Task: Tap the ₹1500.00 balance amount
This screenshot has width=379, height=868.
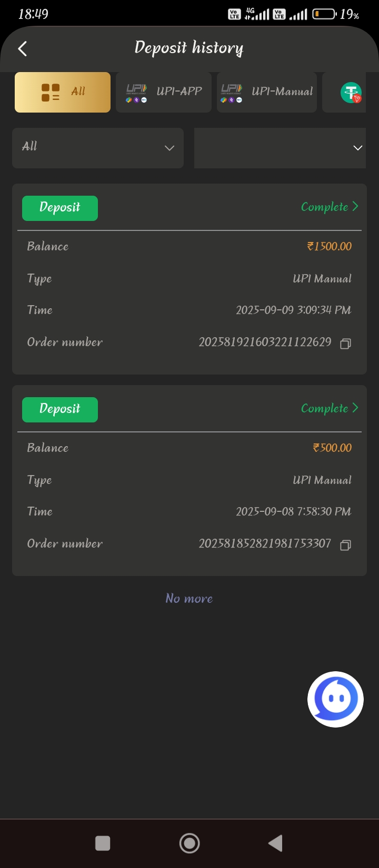Action: click(x=330, y=246)
